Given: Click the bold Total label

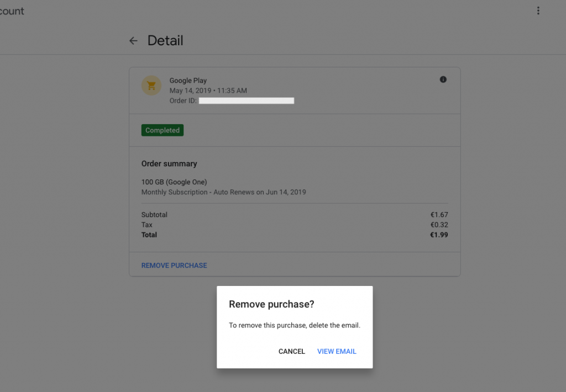Looking at the screenshot, I should (x=149, y=235).
